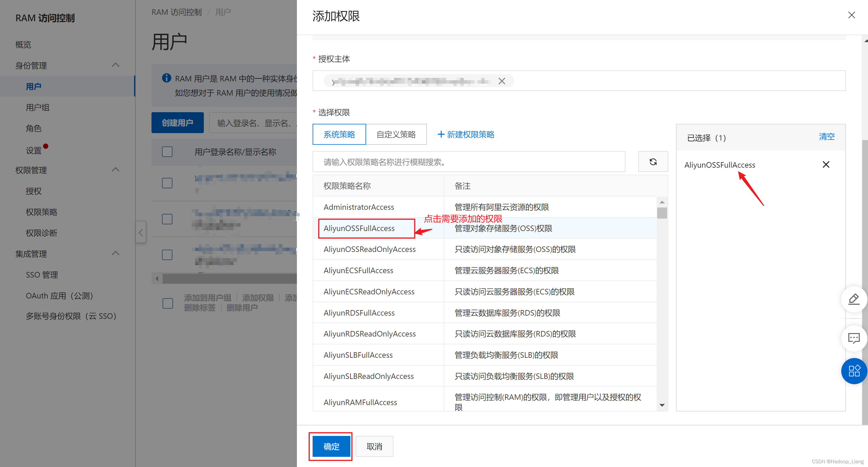868x467 pixels.
Task: Click the 用户登录名称/显示名称 column header
Action: (235, 152)
